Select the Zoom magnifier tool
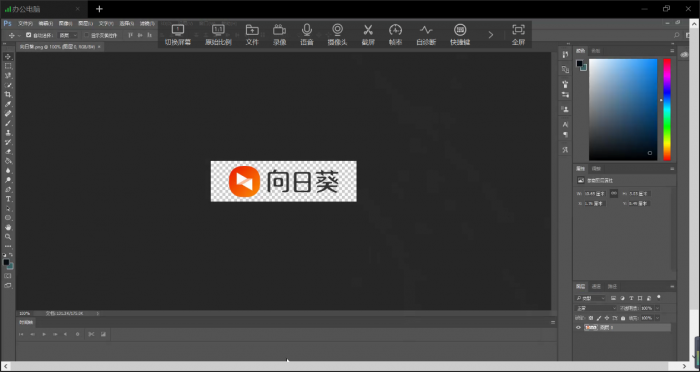 point(8,237)
